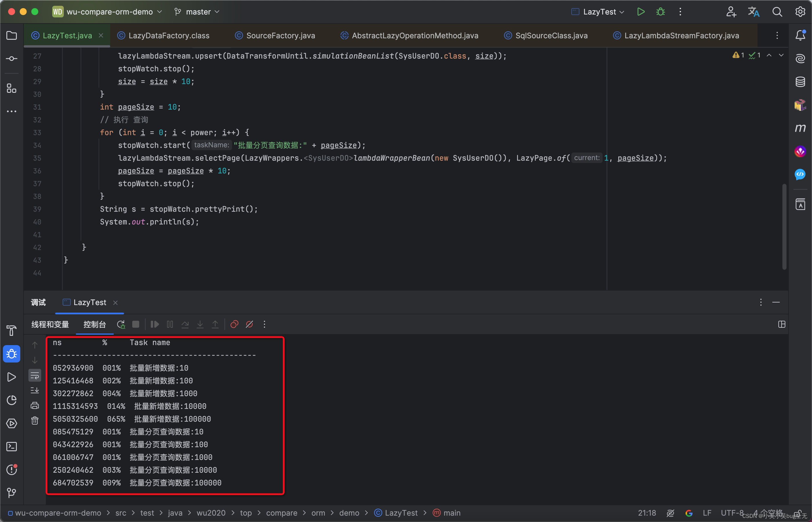Image resolution: width=812 pixels, height=522 pixels.
Task: Open the Project tool window folder icon
Action: 12,35
